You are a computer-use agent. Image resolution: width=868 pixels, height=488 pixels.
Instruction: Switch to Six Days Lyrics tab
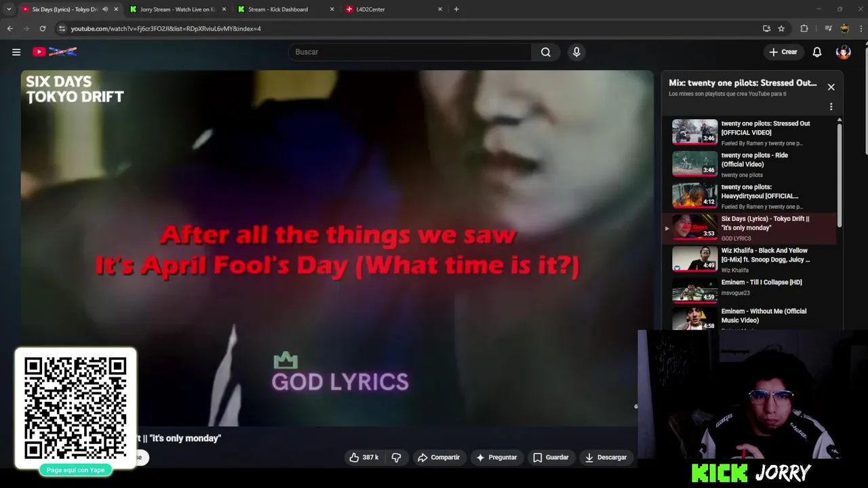click(65, 9)
